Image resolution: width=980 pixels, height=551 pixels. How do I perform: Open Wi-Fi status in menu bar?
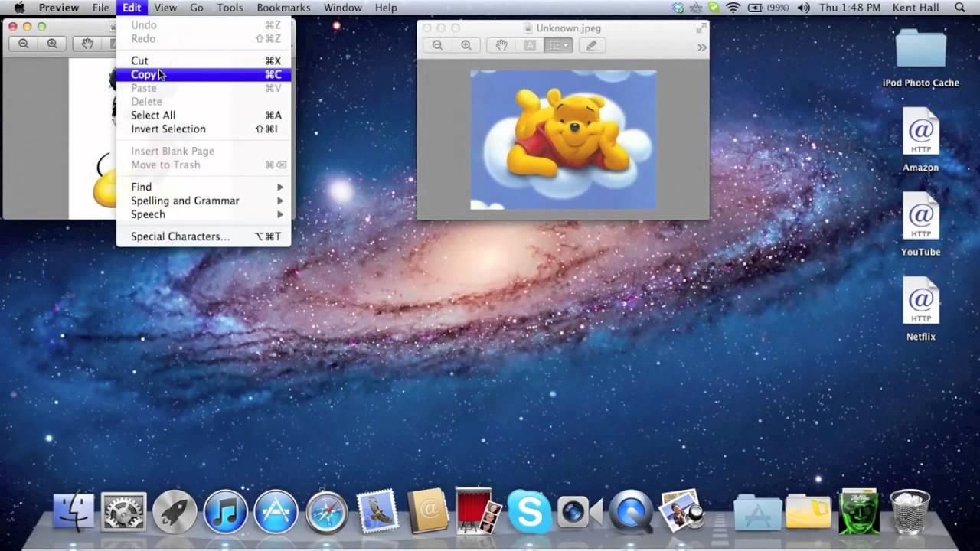[733, 8]
